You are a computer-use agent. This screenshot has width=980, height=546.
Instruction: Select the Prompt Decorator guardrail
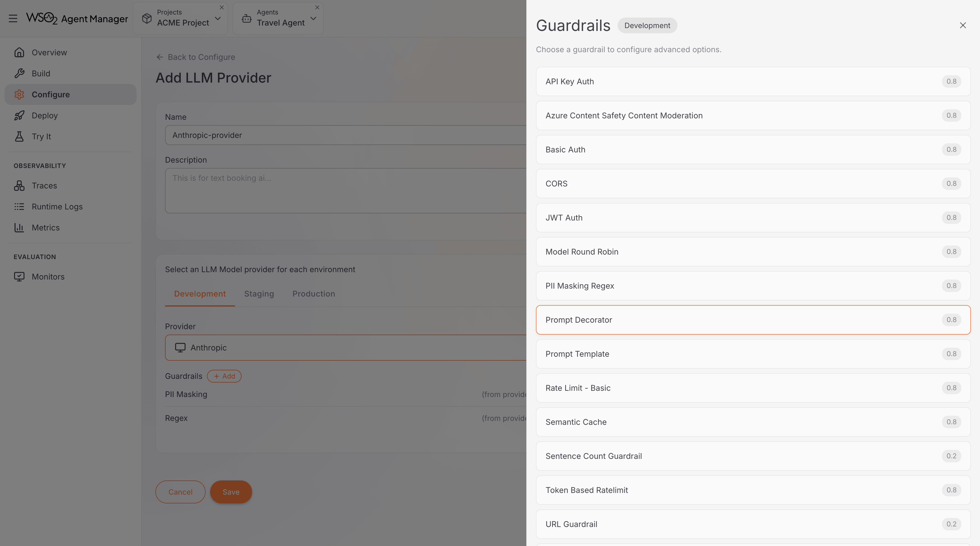tap(753, 320)
